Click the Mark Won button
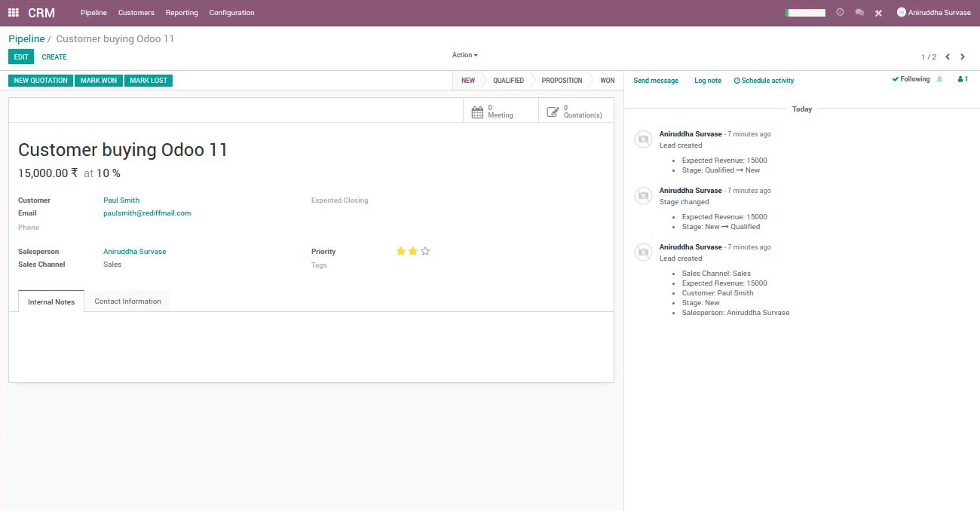Image resolution: width=980 pixels, height=511 pixels. coord(99,81)
